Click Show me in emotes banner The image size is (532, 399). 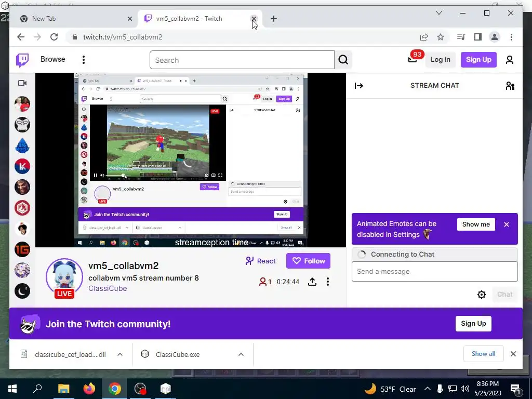point(476,224)
